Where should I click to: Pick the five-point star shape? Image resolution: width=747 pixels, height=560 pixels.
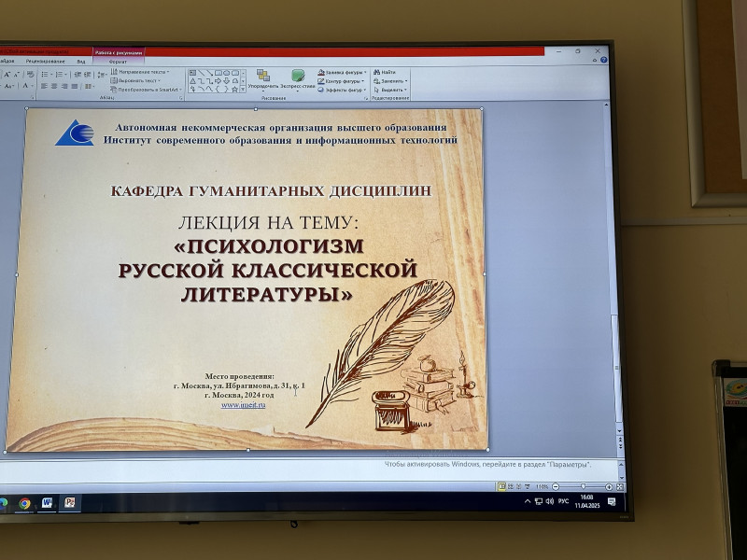pyautogui.click(x=235, y=89)
